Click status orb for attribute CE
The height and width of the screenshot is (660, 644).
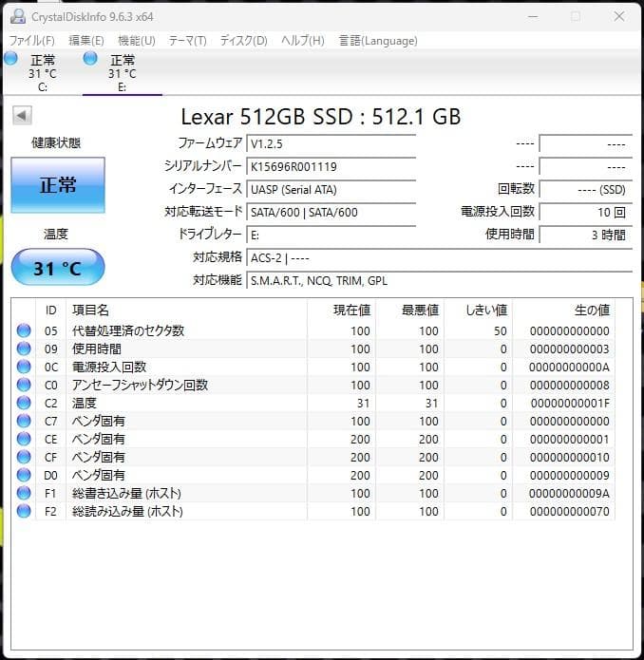click(24, 439)
